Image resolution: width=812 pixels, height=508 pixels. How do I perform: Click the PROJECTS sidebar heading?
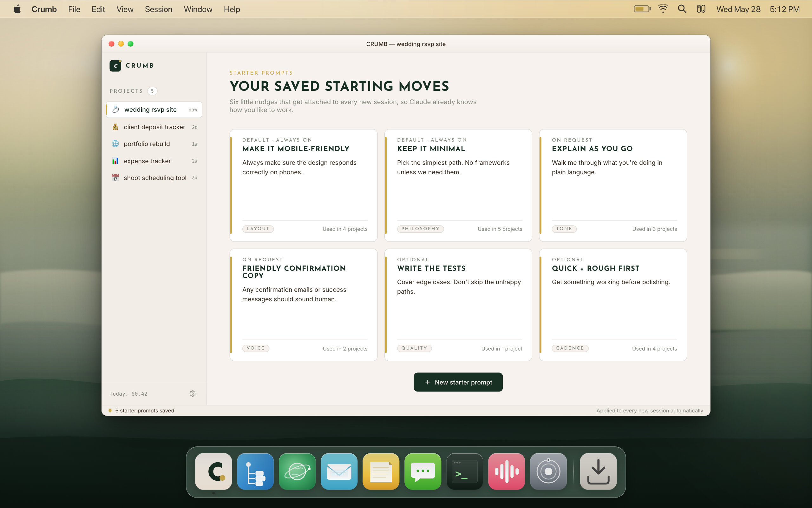(126, 91)
